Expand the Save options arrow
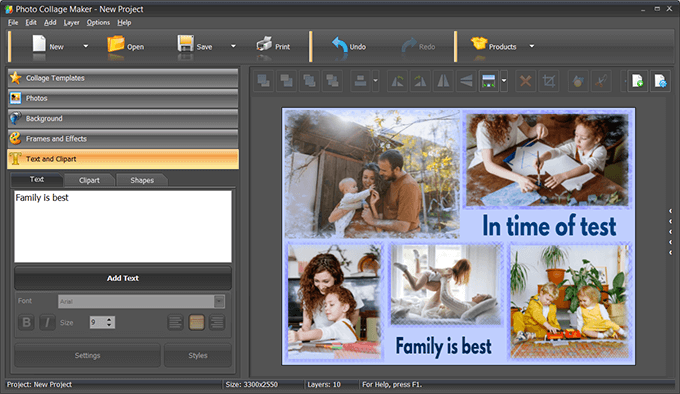 point(233,46)
